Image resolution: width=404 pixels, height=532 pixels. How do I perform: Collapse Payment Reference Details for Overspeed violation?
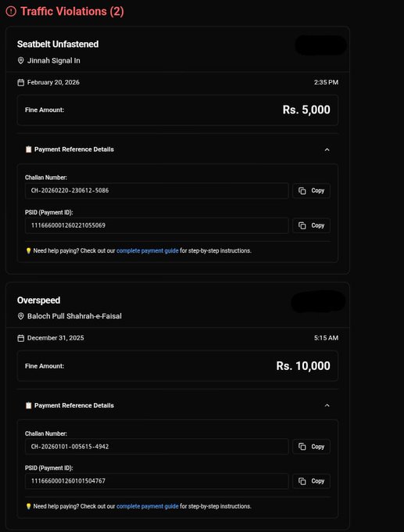327,405
